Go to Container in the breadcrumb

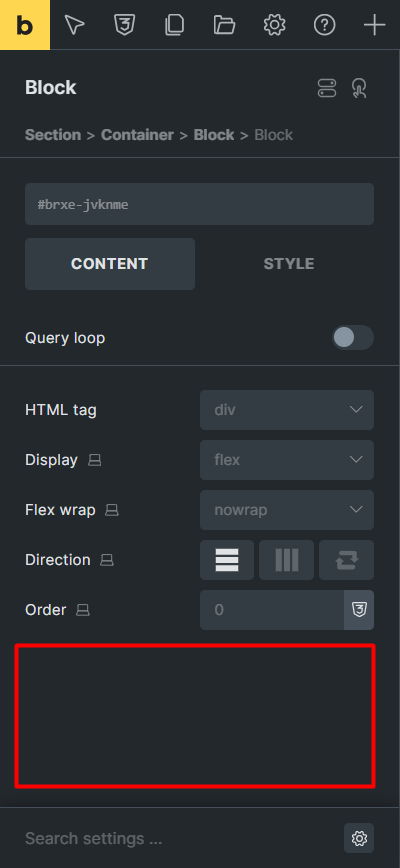(137, 135)
